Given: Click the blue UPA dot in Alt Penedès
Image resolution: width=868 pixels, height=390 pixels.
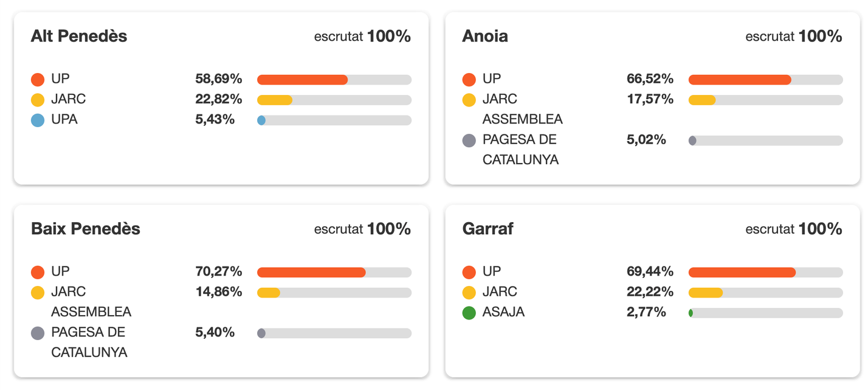Looking at the screenshot, I should (38, 120).
